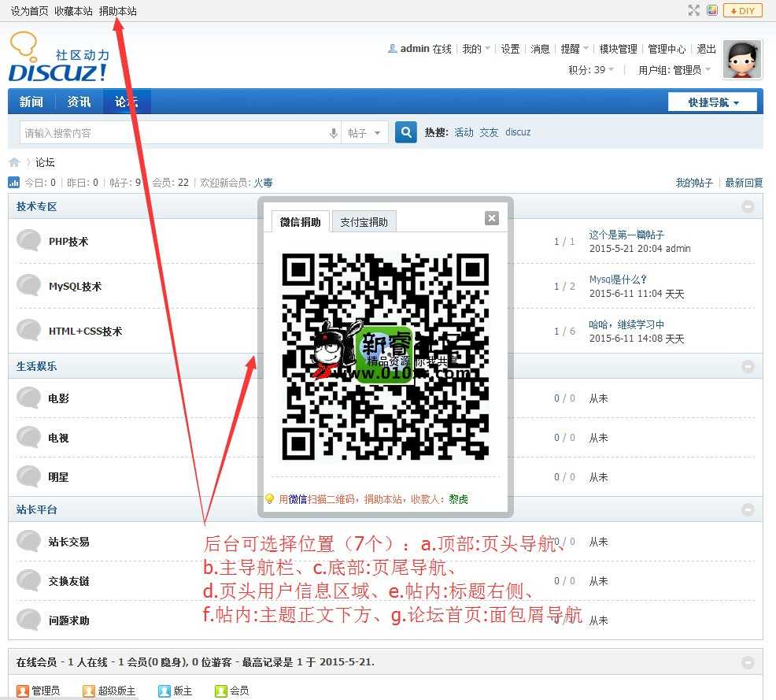Image resolution: width=776 pixels, height=700 pixels.
Task: Collapse the 技术专区 section
Action: pos(748,206)
